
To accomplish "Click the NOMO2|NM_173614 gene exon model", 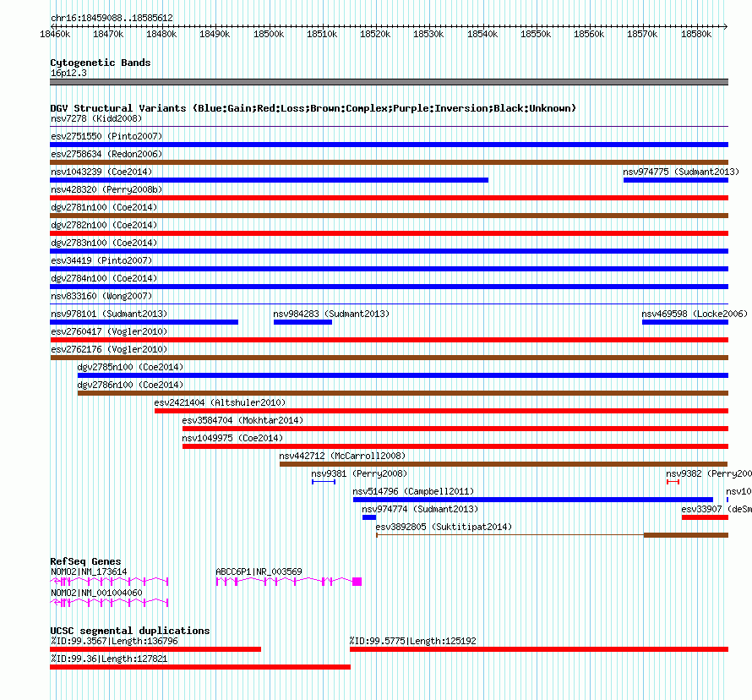I will 109,582.
